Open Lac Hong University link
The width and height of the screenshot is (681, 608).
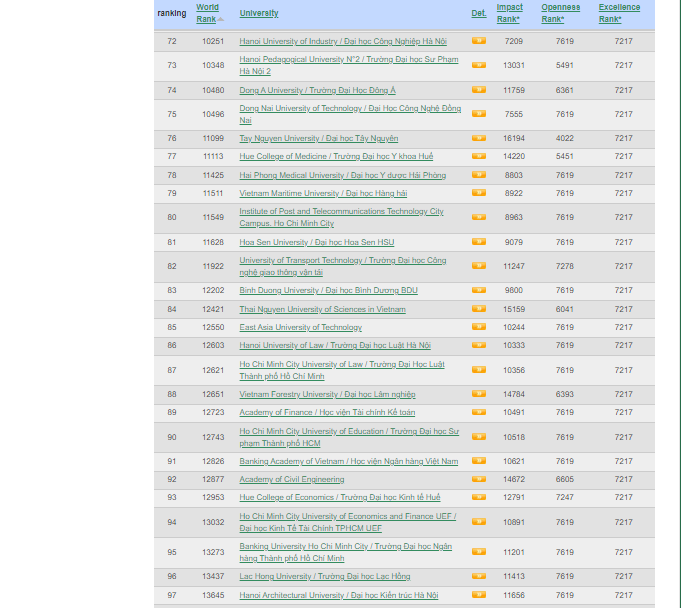[x=325, y=576]
